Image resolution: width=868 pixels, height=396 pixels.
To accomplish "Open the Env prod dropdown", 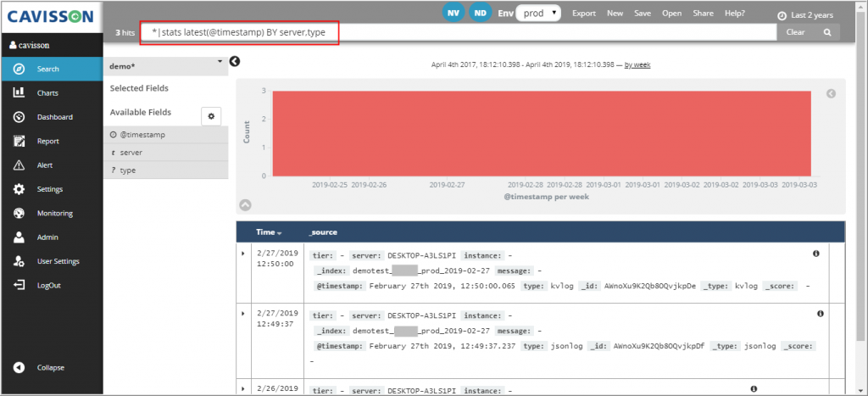I will (x=542, y=14).
